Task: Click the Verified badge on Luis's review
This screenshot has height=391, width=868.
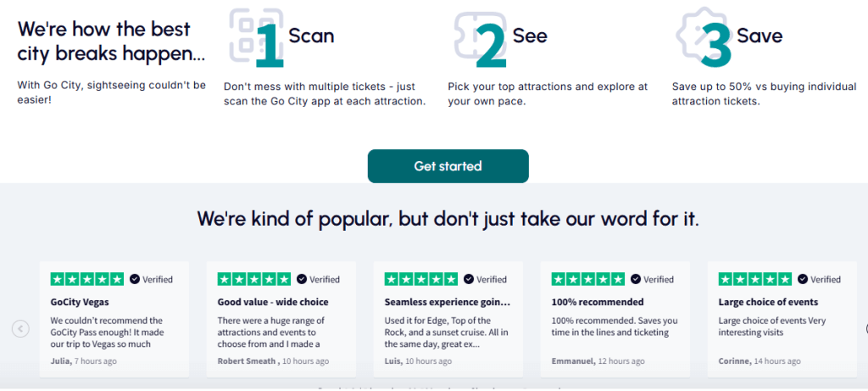Action: (485, 279)
